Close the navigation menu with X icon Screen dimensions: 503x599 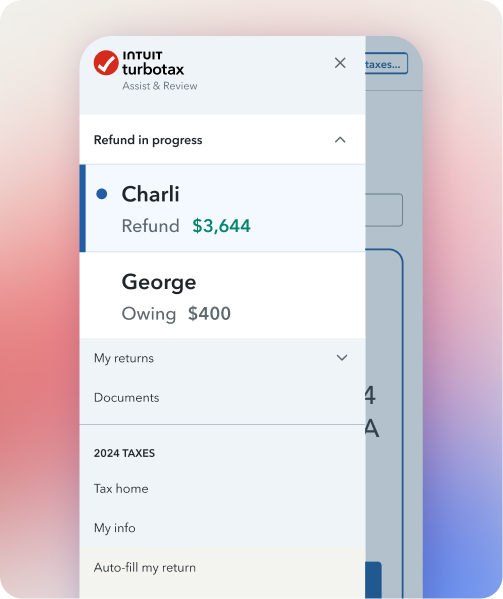pyautogui.click(x=340, y=63)
